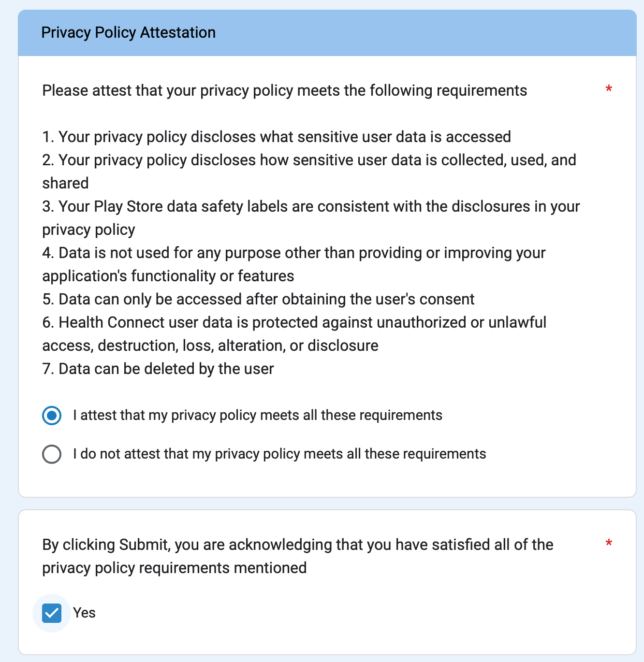Click the "By clicking Submit" acknowledgment question text
Image resolution: width=644 pixels, height=662 pixels.
tap(297, 545)
